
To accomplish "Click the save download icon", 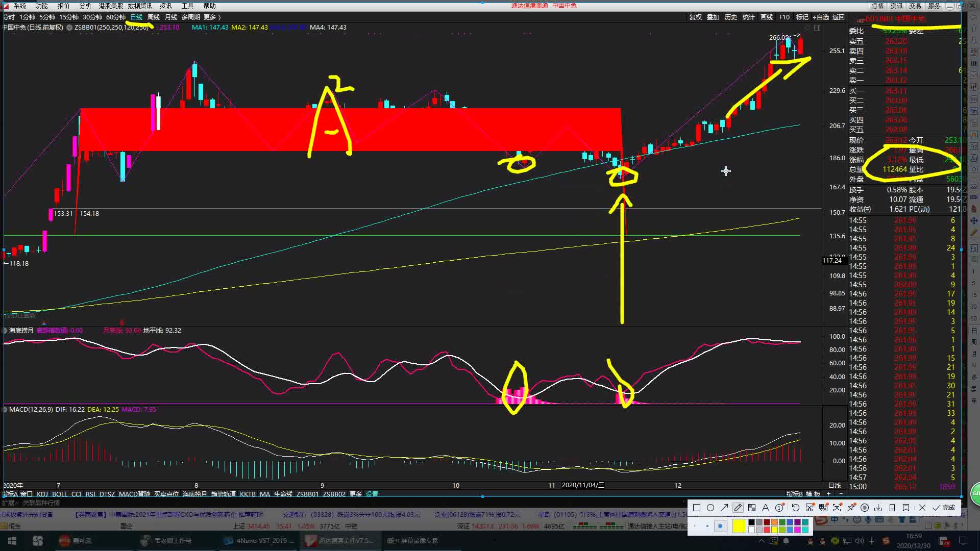I will [x=878, y=508].
